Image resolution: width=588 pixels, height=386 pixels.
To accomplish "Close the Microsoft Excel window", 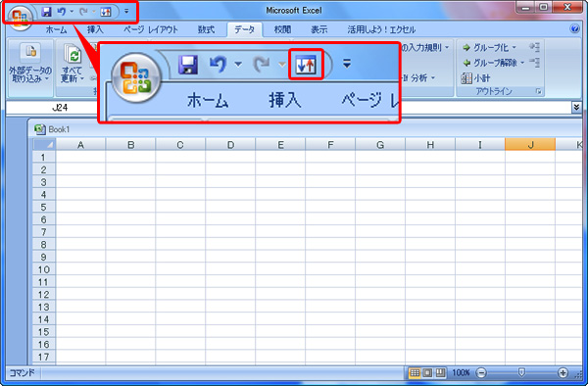I will tap(567, 8).
